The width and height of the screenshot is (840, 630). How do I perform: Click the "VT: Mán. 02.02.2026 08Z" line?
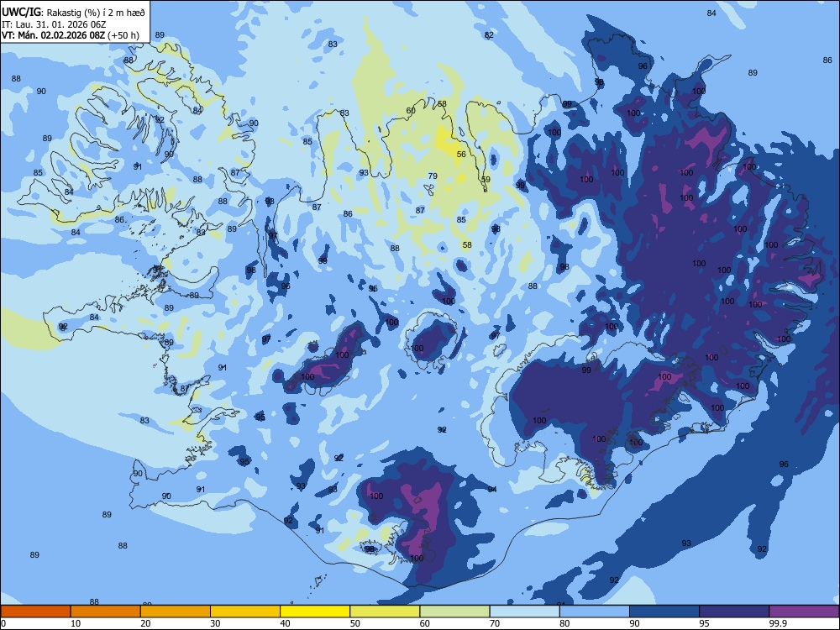click(x=54, y=35)
